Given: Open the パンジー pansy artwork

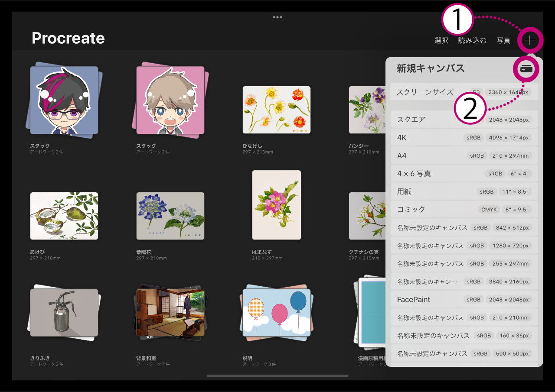Looking at the screenshot, I should pyautogui.click(x=367, y=110).
